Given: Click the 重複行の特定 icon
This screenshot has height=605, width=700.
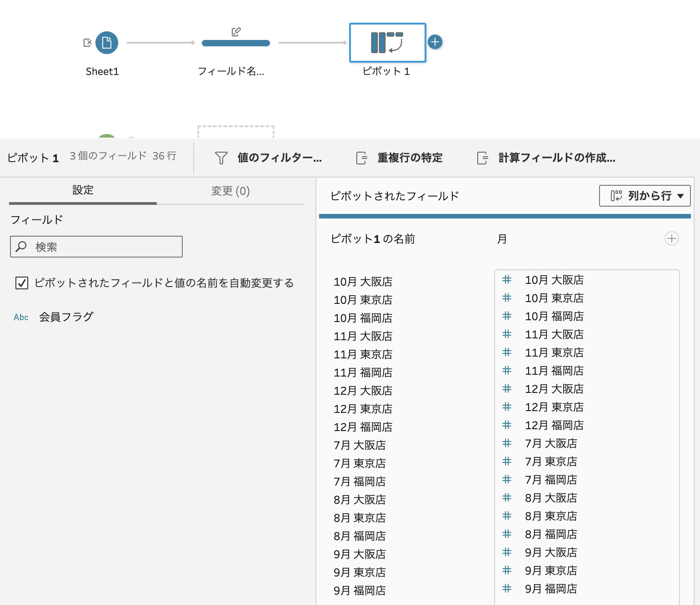Looking at the screenshot, I should coord(362,158).
